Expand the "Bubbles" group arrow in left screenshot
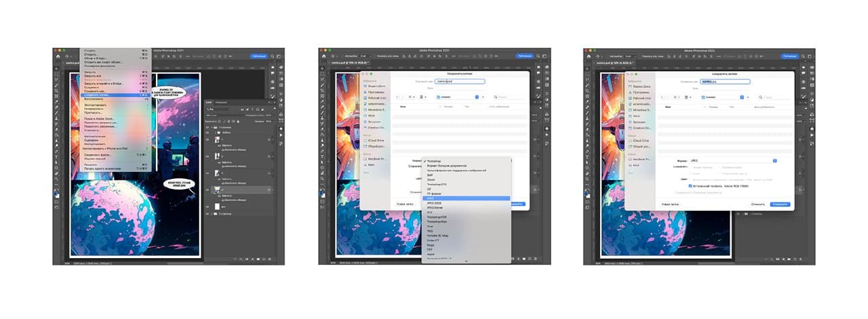Viewport: 868px width, 319px height. click(216, 133)
